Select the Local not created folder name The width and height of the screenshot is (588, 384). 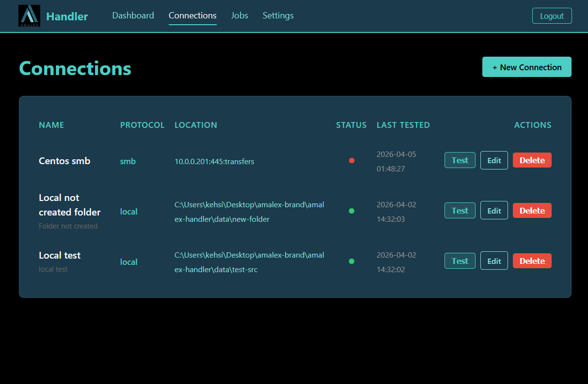pyautogui.click(x=70, y=205)
